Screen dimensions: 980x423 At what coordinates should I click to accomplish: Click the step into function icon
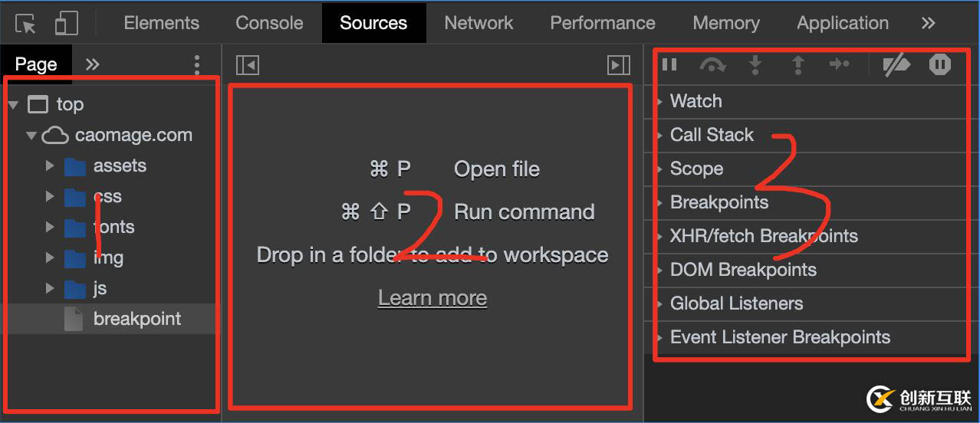click(755, 65)
